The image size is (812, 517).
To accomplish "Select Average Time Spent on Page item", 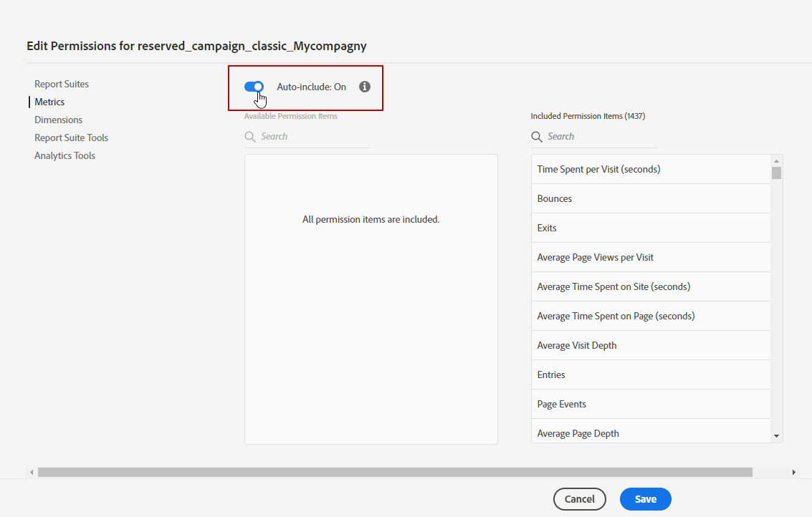I will click(x=651, y=317).
